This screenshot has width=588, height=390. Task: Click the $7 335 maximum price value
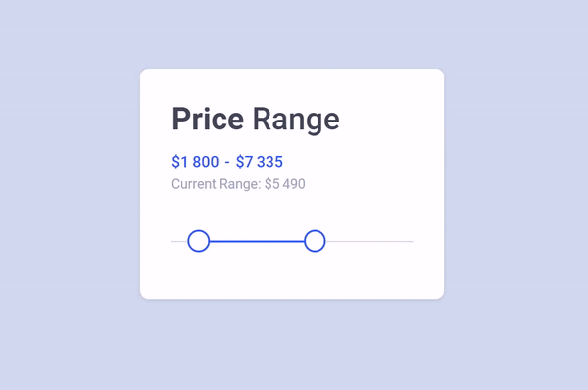(260, 162)
